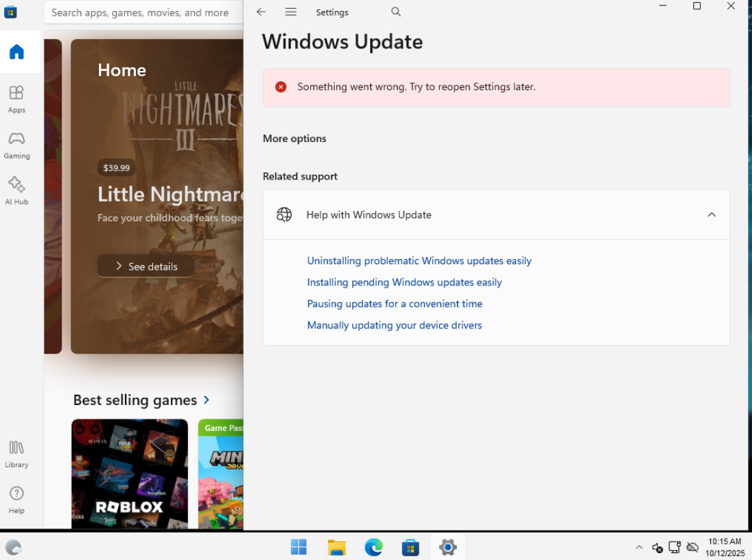The width and height of the screenshot is (752, 560).
Task: Open the Roblox game thumbnail
Action: (130, 474)
